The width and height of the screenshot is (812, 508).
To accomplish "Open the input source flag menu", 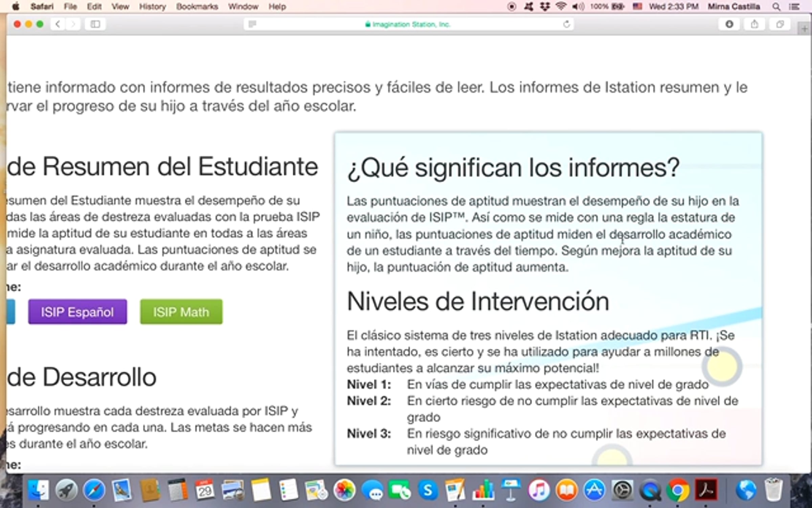I will click(637, 6).
